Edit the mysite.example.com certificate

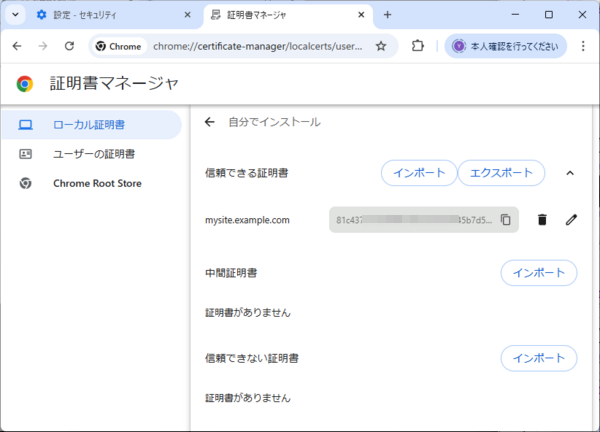click(x=571, y=220)
